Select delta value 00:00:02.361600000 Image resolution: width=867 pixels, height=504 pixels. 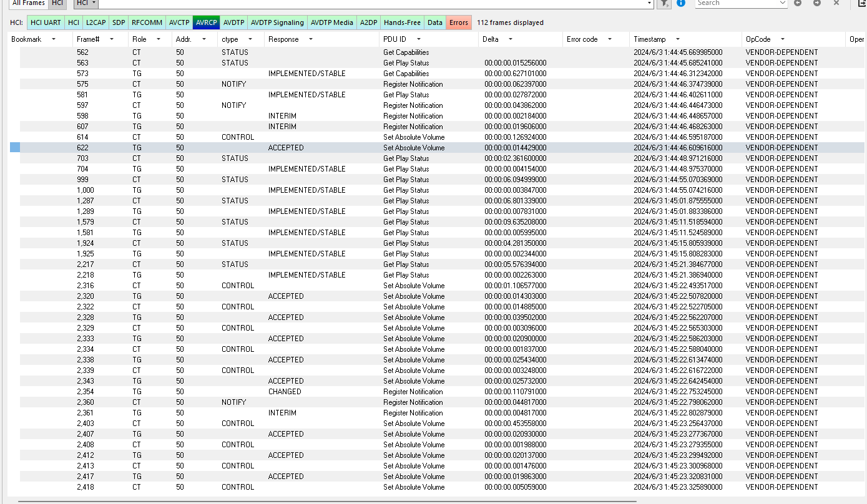pos(515,158)
